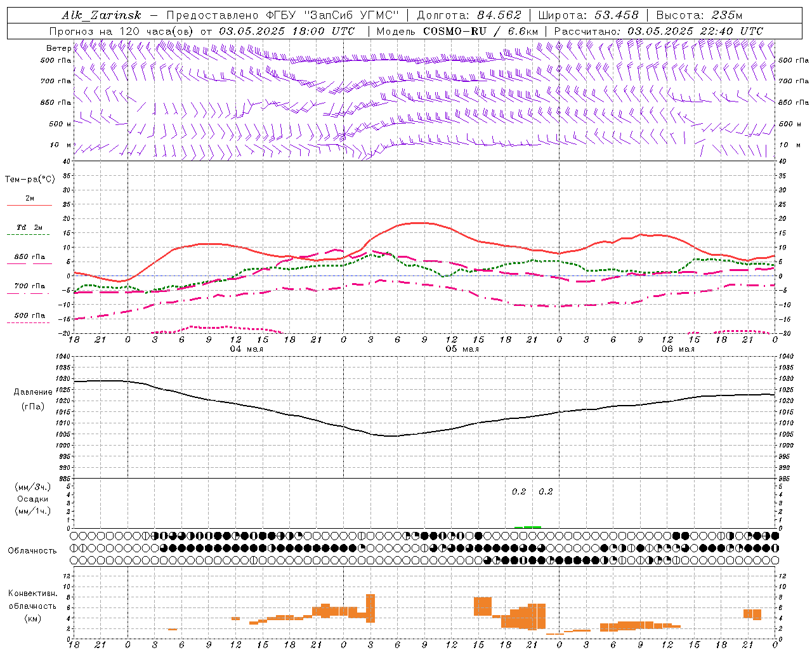Select "(гПа)" unit under Давление
812x650 pixels.
coord(33,407)
